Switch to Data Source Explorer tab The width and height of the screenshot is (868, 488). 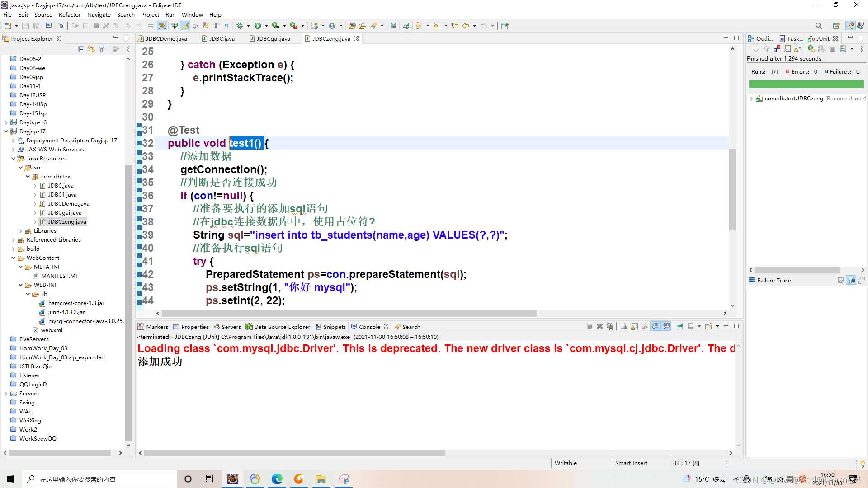tap(282, 327)
